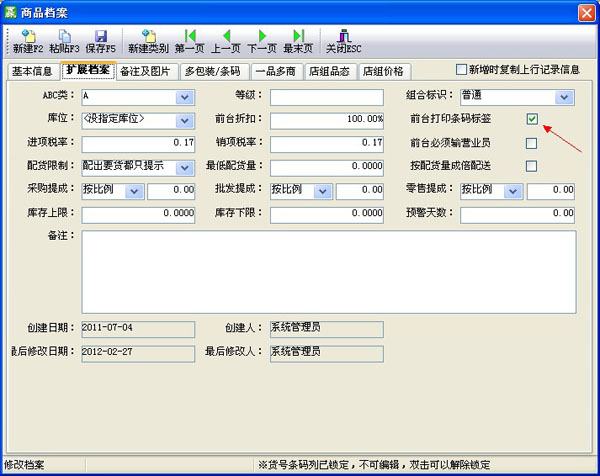Image resolution: width=600 pixels, height=476 pixels.
Task: Go to 第一页 first page
Action: point(190,41)
